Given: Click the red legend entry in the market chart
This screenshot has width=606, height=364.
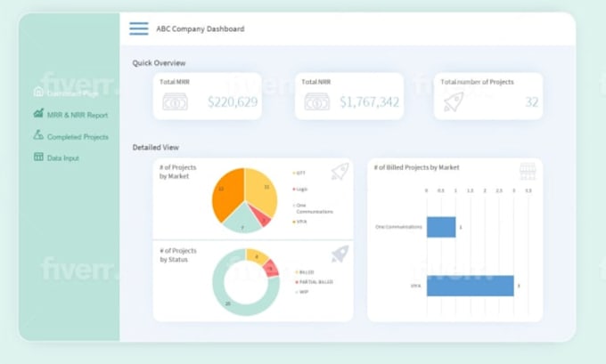Looking at the screenshot, I should pyautogui.click(x=300, y=190).
